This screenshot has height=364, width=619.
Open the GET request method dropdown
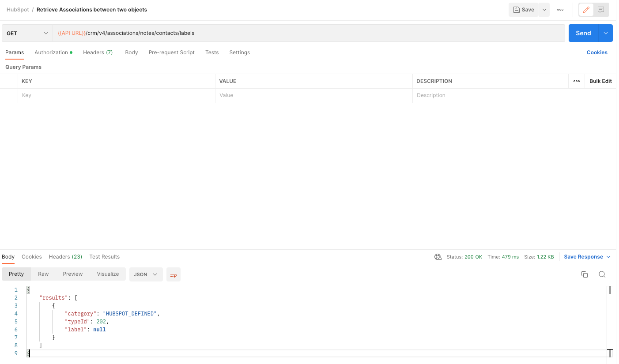pos(26,33)
